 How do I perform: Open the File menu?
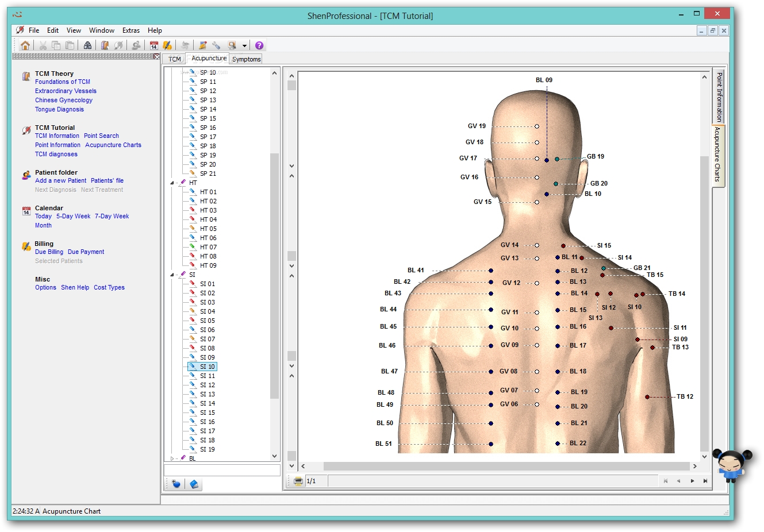[x=34, y=30]
